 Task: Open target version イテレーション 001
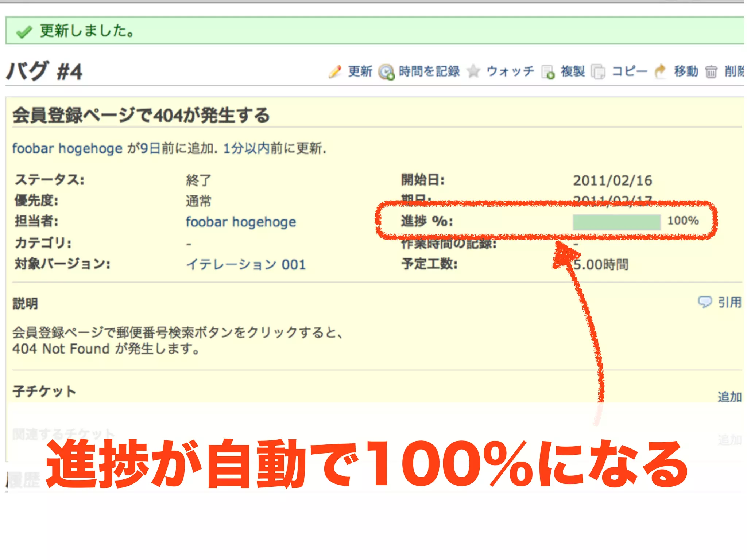point(246,264)
